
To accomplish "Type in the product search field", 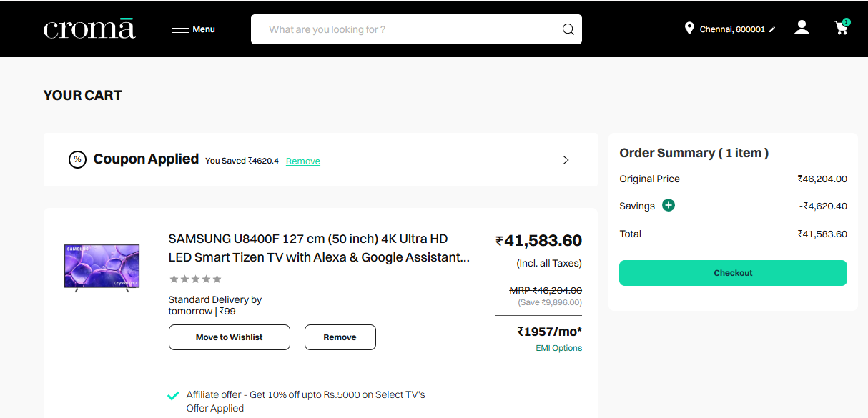I will tap(408, 29).
